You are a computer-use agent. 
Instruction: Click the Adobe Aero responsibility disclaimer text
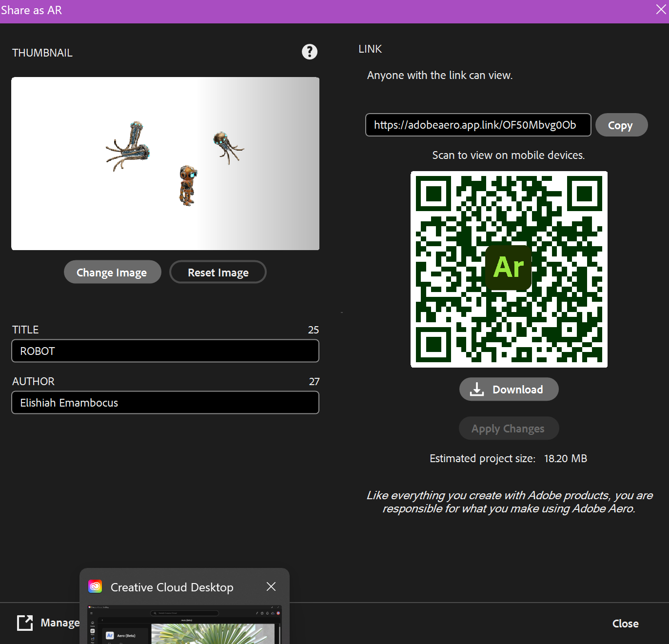pyautogui.click(x=509, y=502)
